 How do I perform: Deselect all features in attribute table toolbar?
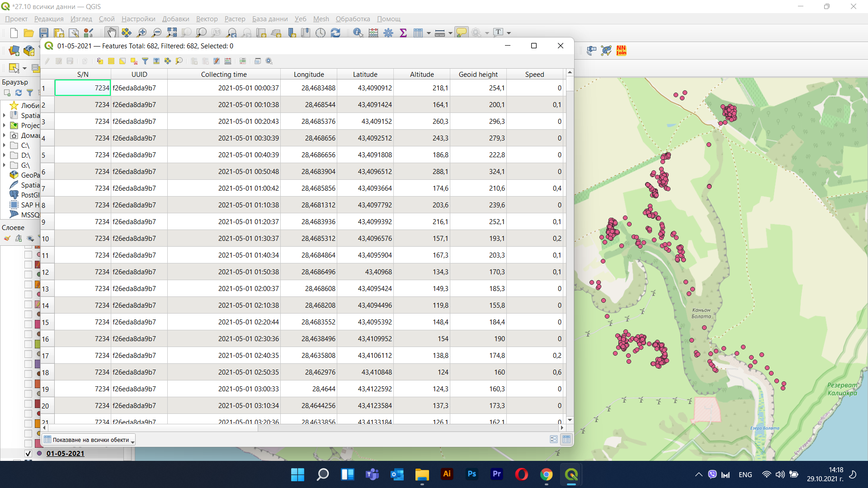coord(134,61)
